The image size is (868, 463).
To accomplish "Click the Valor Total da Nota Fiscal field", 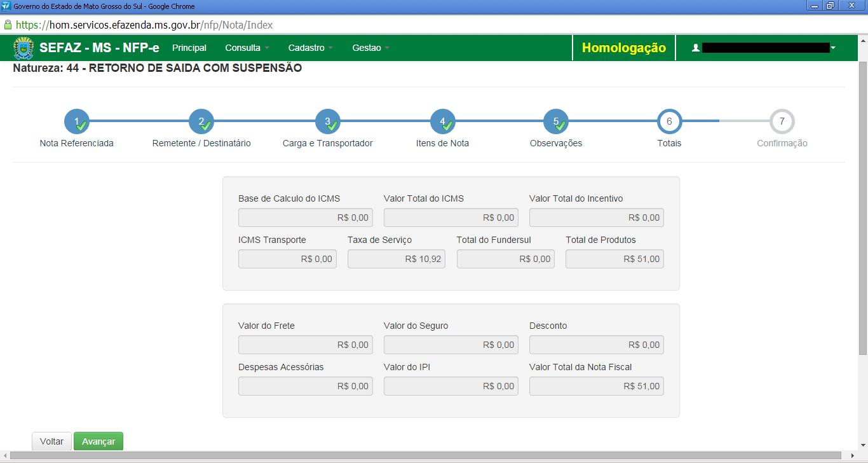I will coord(597,386).
